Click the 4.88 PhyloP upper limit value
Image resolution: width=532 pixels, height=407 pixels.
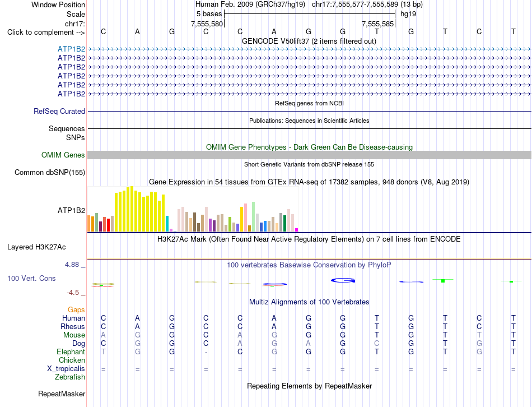click(72, 264)
